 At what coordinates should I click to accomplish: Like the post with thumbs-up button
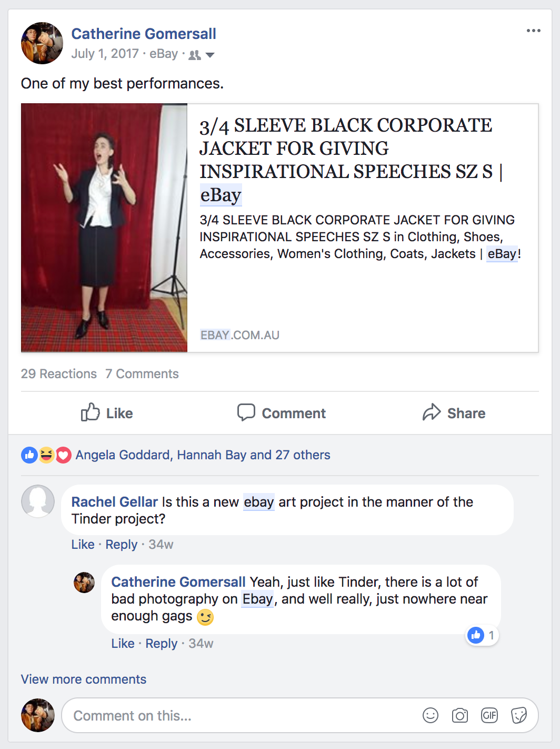click(x=107, y=413)
